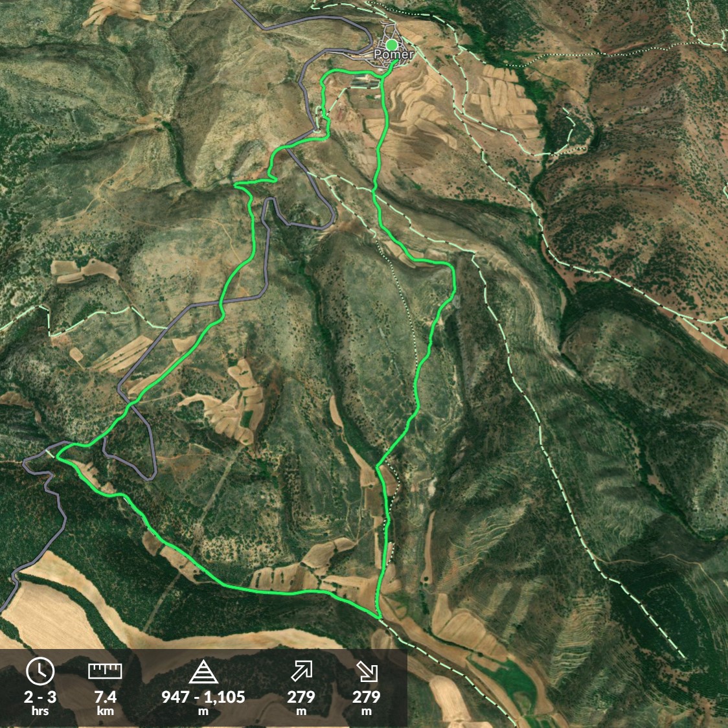Click the 947 - 1,105 m elevation value
Viewport: 728px width, 728px height.
pyautogui.click(x=203, y=703)
